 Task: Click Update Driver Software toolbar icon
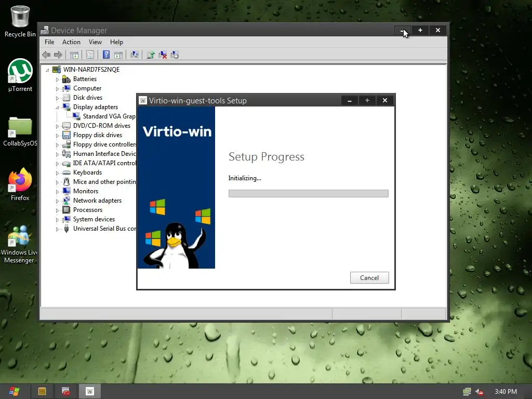[151, 55]
